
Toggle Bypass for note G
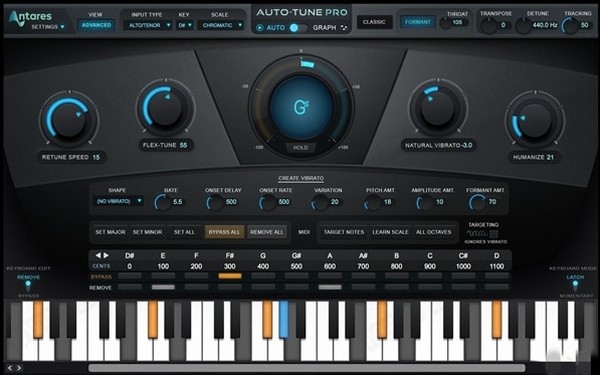263,276
